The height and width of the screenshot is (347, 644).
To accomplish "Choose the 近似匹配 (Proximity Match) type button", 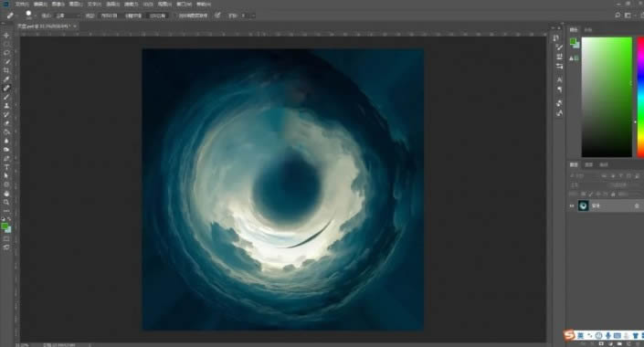I will pyautogui.click(x=158, y=16).
